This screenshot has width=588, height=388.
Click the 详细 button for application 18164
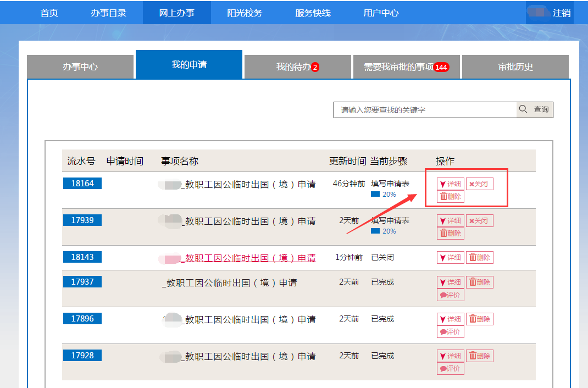451,184
